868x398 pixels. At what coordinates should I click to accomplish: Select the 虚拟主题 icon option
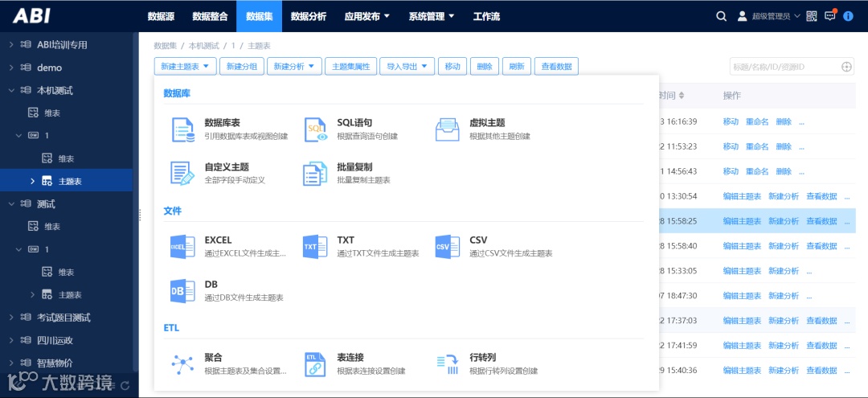[448, 129]
